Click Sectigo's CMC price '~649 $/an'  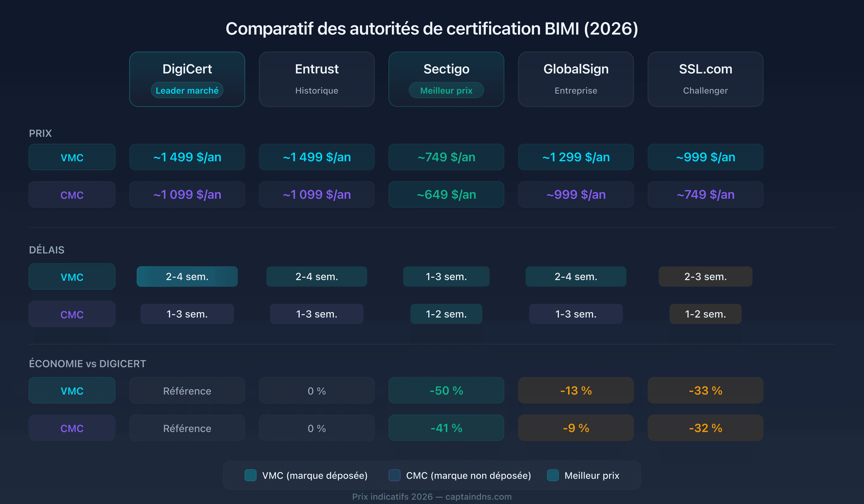tap(446, 194)
